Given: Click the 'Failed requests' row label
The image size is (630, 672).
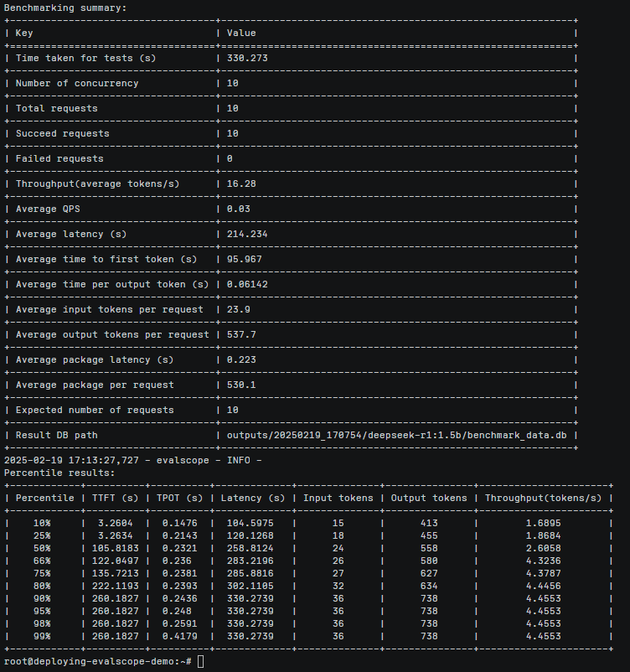Looking at the screenshot, I should [59, 158].
